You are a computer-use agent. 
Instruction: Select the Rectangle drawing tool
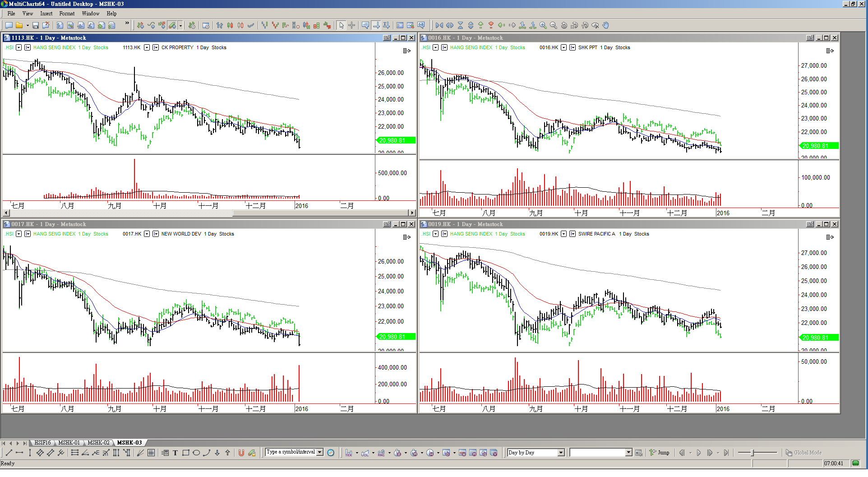point(185,453)
